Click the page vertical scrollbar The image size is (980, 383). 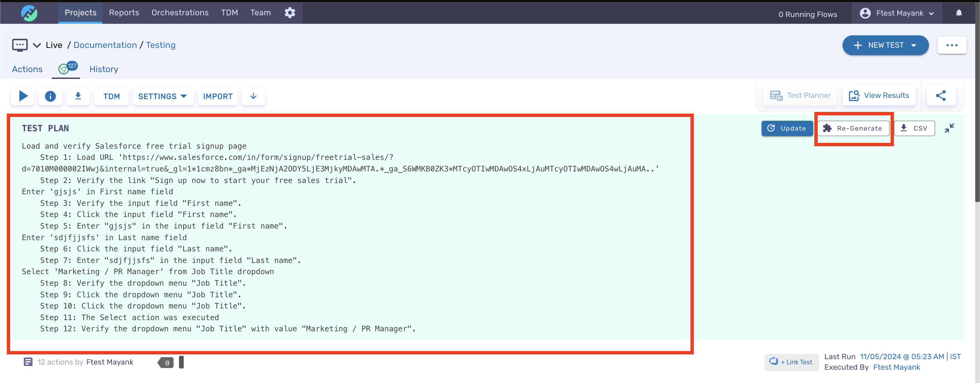[977, 103]
